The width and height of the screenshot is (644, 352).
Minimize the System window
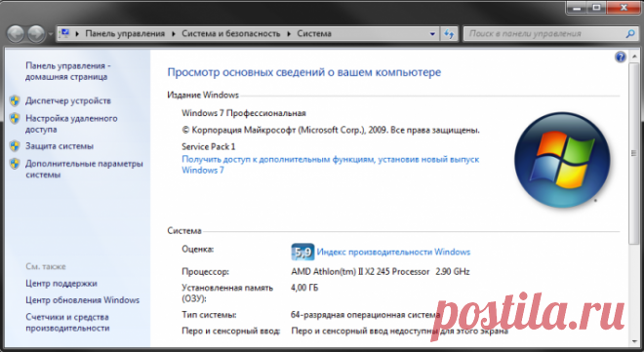click(x=577, y=8)
